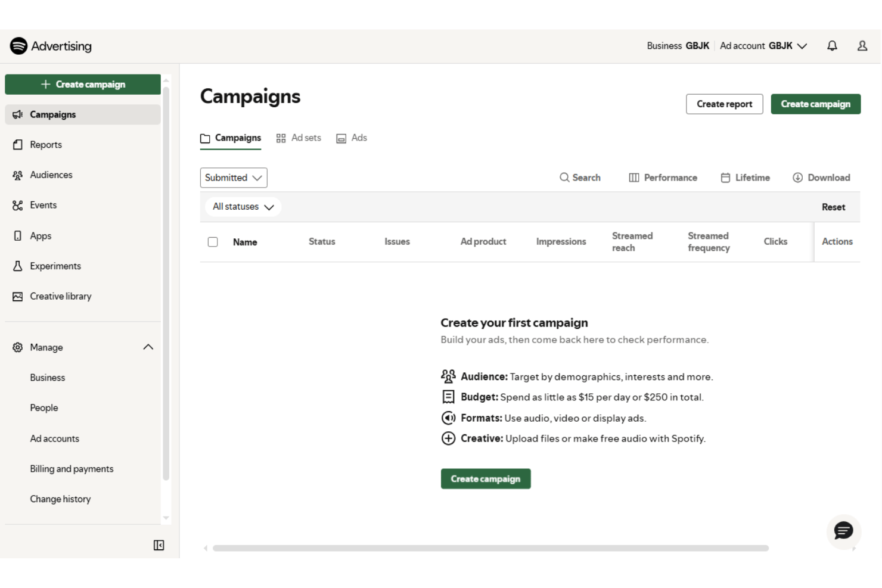Open People under Manage

(x=44, y=408)
